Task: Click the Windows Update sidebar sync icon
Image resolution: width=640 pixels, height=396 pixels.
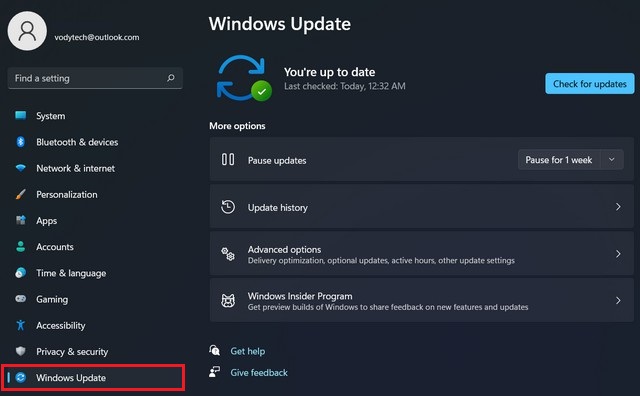Action: click(x=21, y=378)
